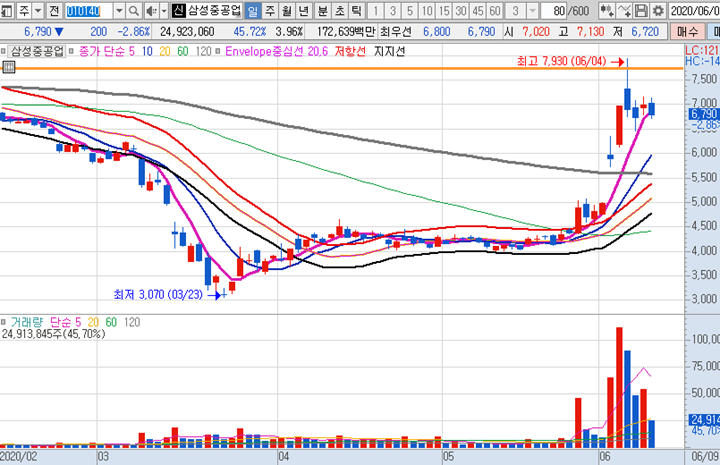Viewport: 720px width, 465px height.
Task: Click high price 7,130
Action: [591, 32]
